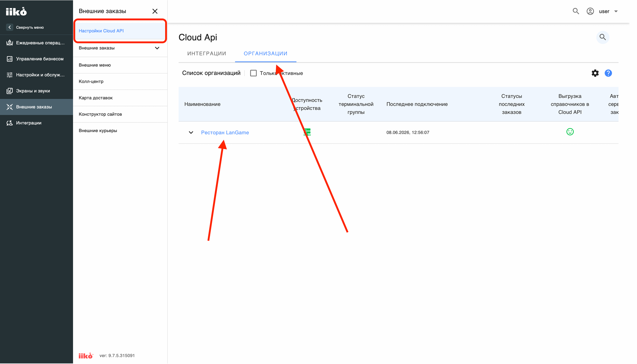Click the Доступность устройства column header
This screenshot has height=364, width=637.
[x=307, y=104]
